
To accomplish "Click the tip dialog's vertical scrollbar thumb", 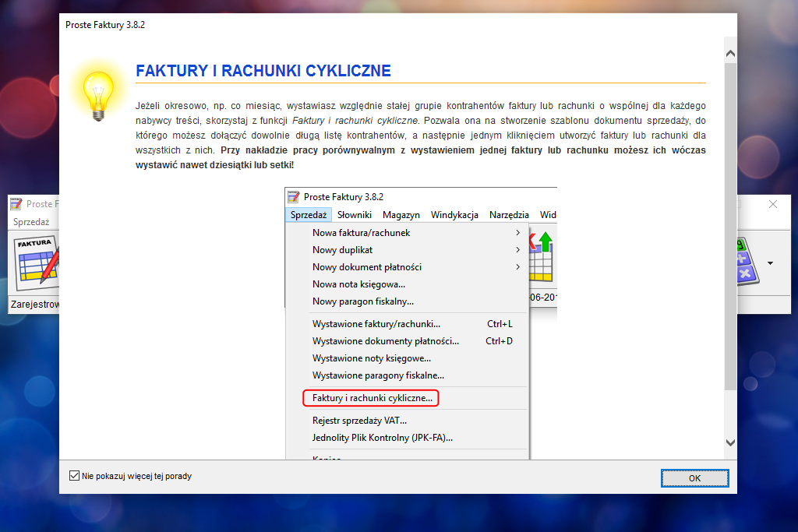I will click(730, 227).
